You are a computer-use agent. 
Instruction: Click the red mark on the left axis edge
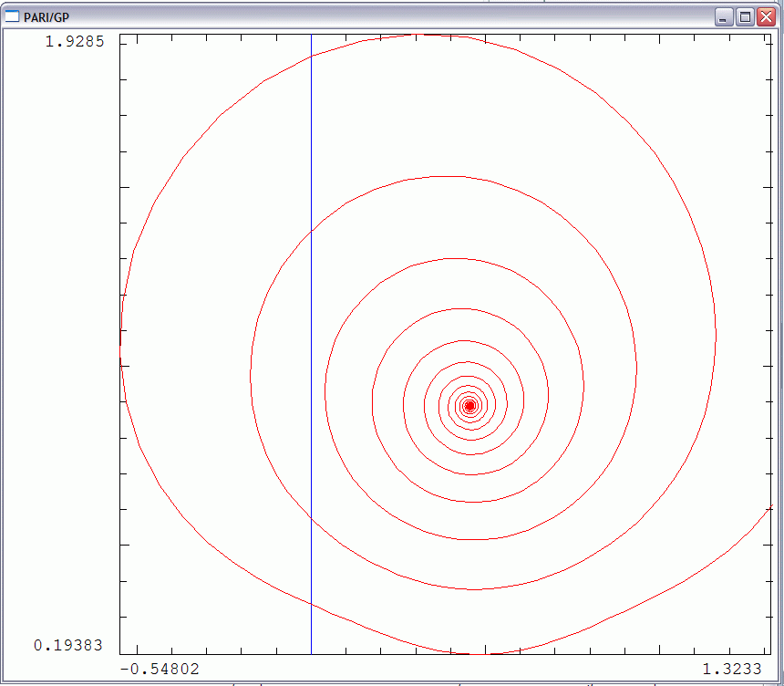click(x=120, y=338)
